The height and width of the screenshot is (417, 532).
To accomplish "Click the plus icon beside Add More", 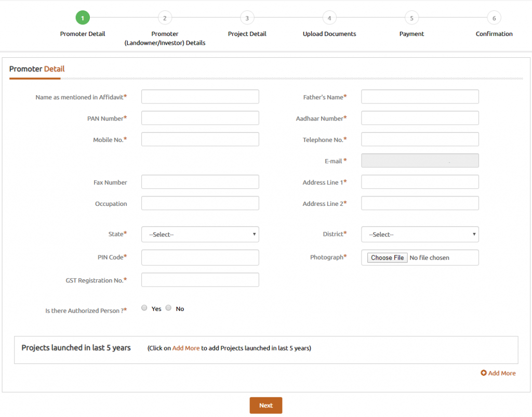I will tap(484, 373).
